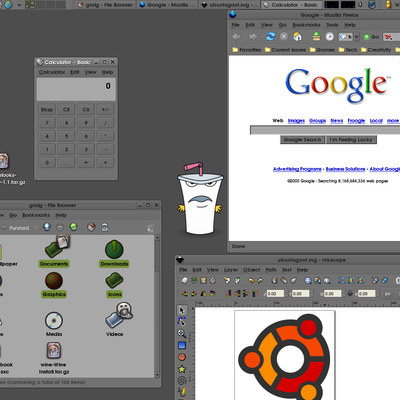Click the CE button in Calculator
400x400 pixels.
(66, 109)
